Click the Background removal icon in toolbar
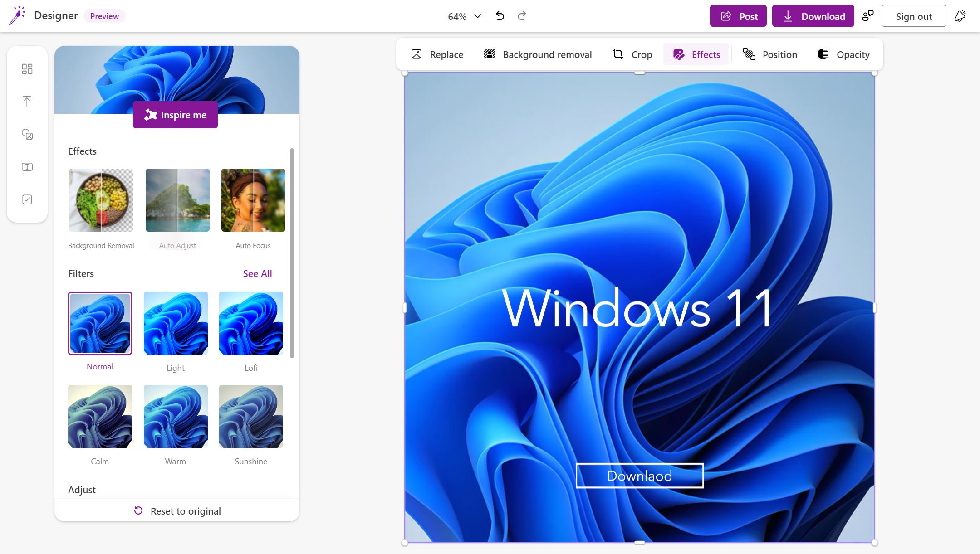 490,54
